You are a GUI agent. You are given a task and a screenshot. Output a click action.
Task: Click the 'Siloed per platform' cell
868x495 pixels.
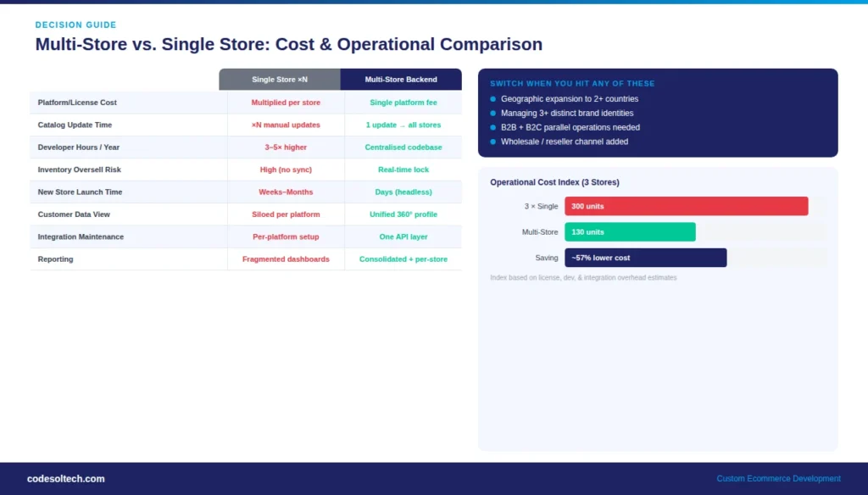point(286,214)
